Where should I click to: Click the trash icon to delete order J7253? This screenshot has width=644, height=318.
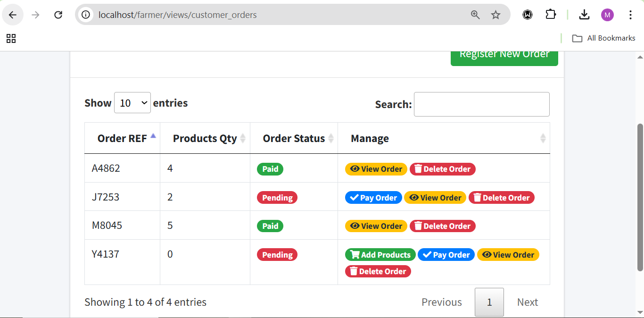(478, 197)
